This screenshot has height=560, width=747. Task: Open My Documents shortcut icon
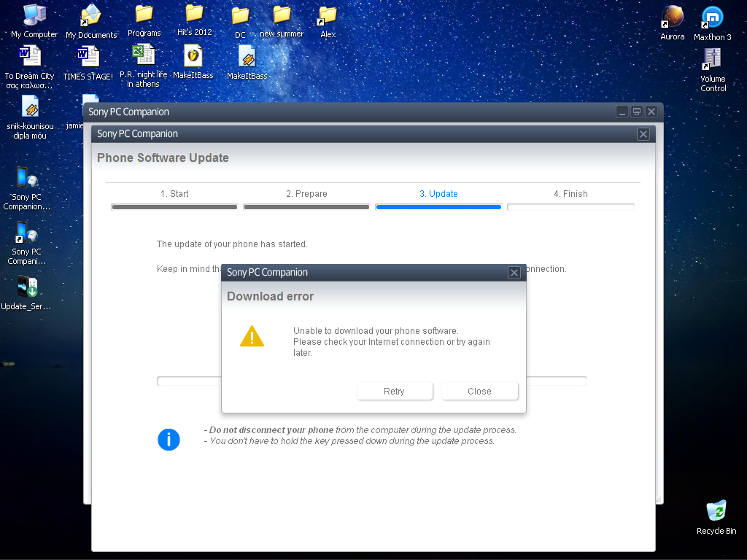tap(90, 21)
